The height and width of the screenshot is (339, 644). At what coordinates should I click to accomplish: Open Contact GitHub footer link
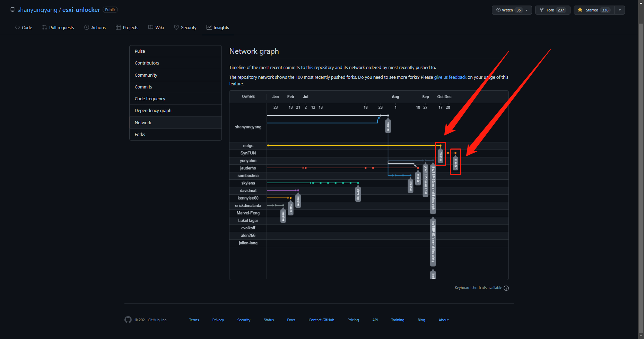(x=321, y=320)
